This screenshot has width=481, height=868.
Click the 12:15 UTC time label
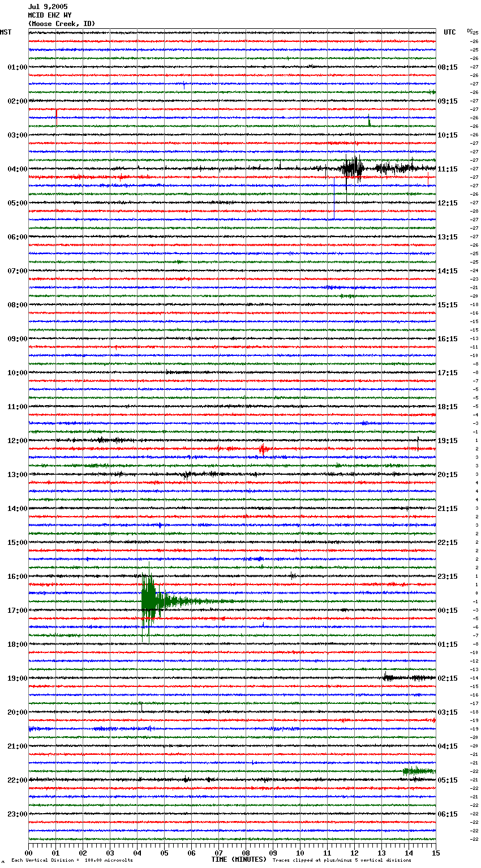pyautogui.click(x=448, y=203)
